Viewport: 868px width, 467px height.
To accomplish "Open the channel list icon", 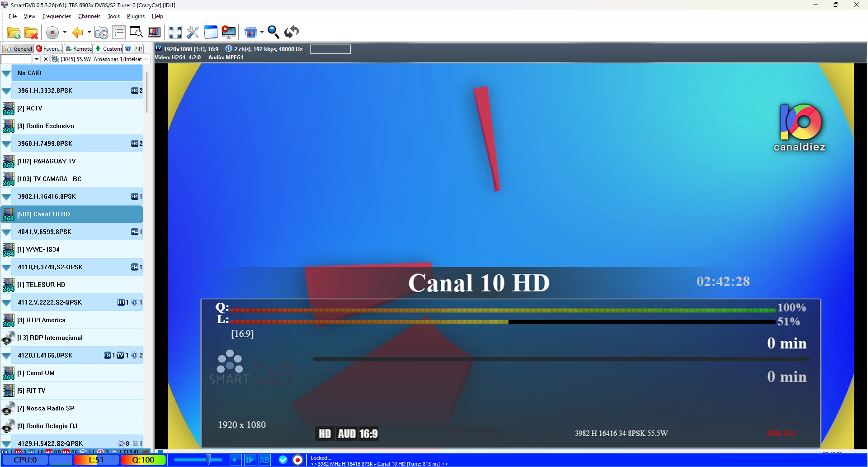I will 119,33.
